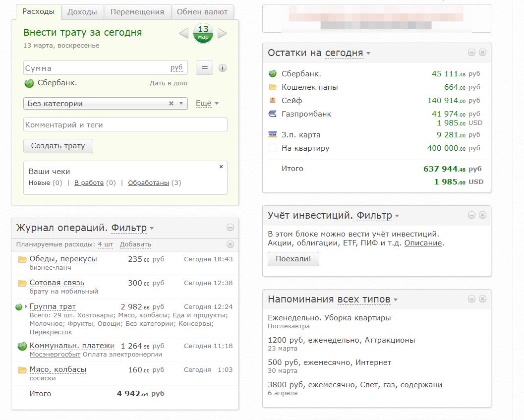Switch to the Доходы tab
This screenshot has width=524, height=420.
click(x=82, y=12)
